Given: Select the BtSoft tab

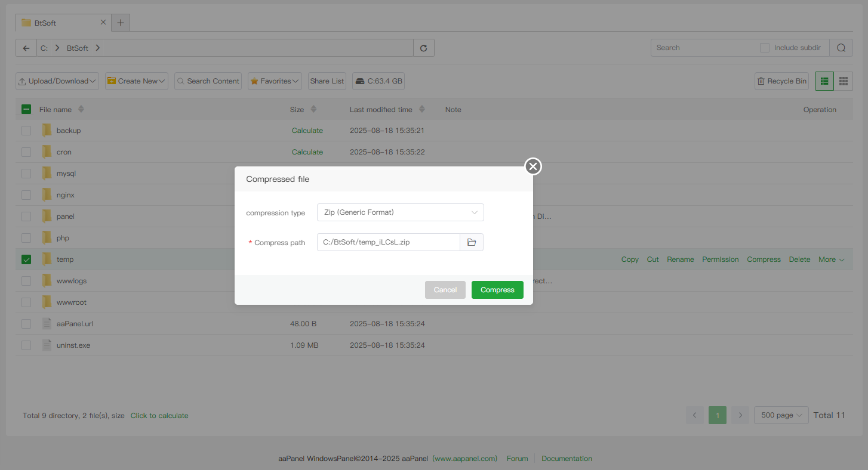Looking at the screenshot, I should (60, 23).
